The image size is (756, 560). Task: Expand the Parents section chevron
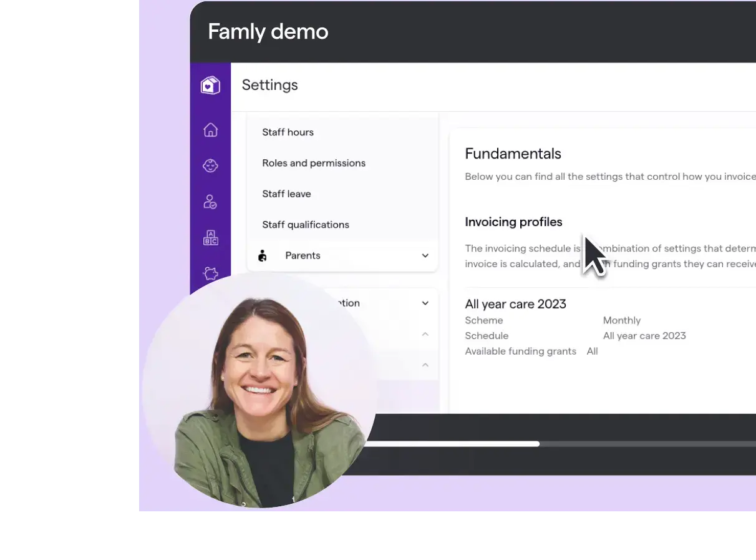425,255
